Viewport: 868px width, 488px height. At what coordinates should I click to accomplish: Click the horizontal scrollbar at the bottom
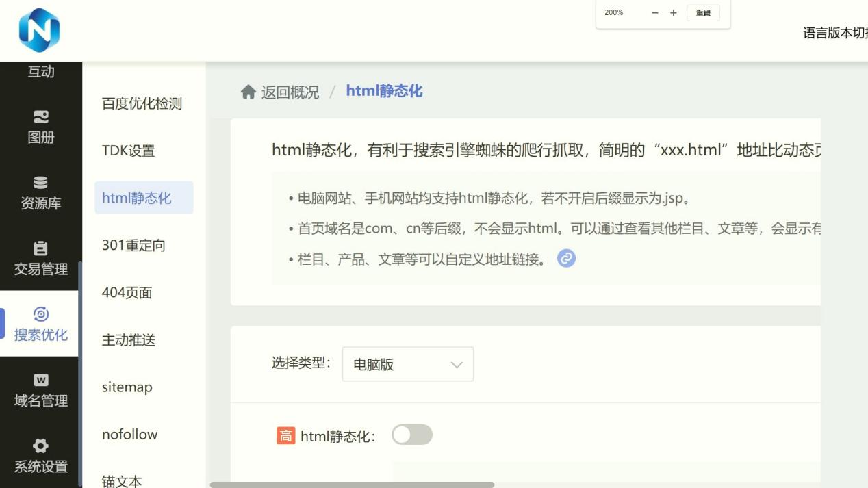pyautogui.click(x=352, y=485)
